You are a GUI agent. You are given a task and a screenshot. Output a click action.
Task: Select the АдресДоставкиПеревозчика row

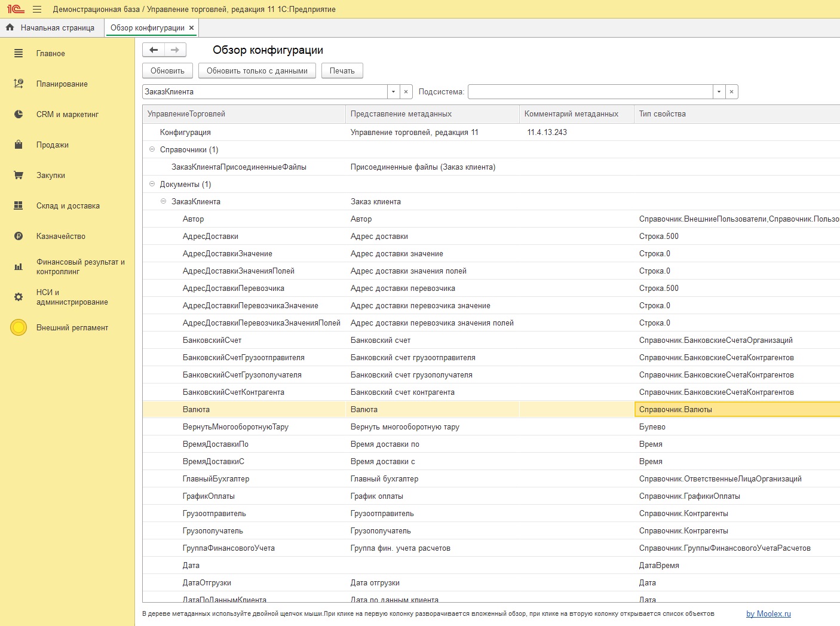coord(491,288)
